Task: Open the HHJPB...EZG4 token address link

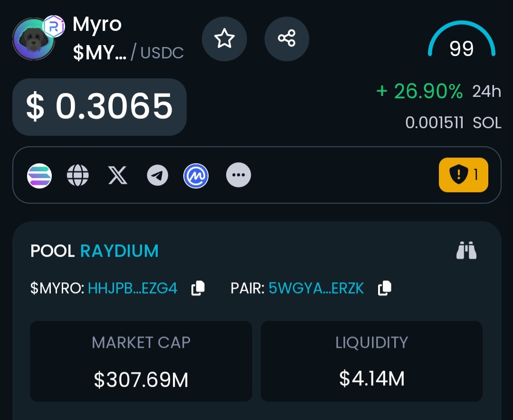Action: coord(133,288)
